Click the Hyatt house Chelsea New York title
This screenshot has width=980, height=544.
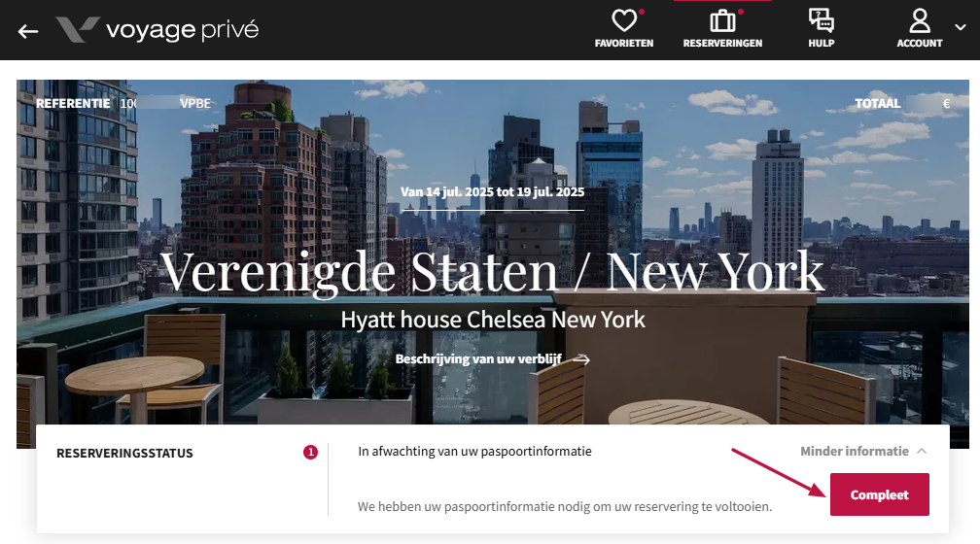(x=493, y=320)
